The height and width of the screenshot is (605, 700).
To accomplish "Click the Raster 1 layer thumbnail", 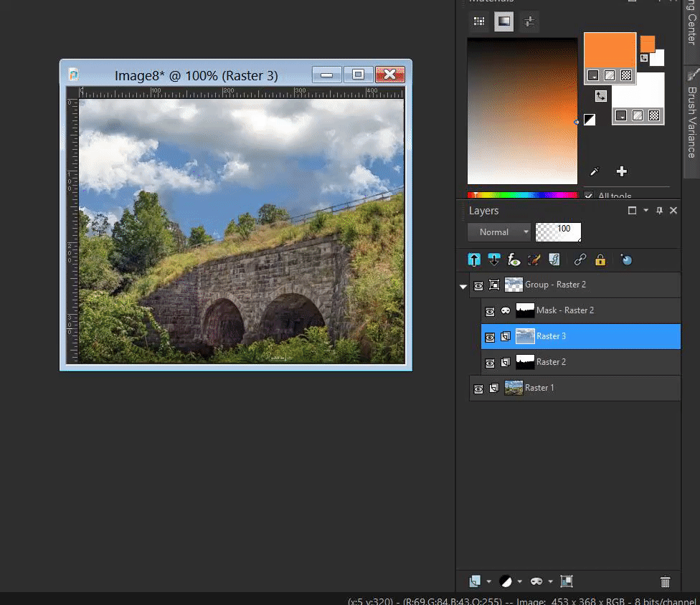I will coord(514,389).
